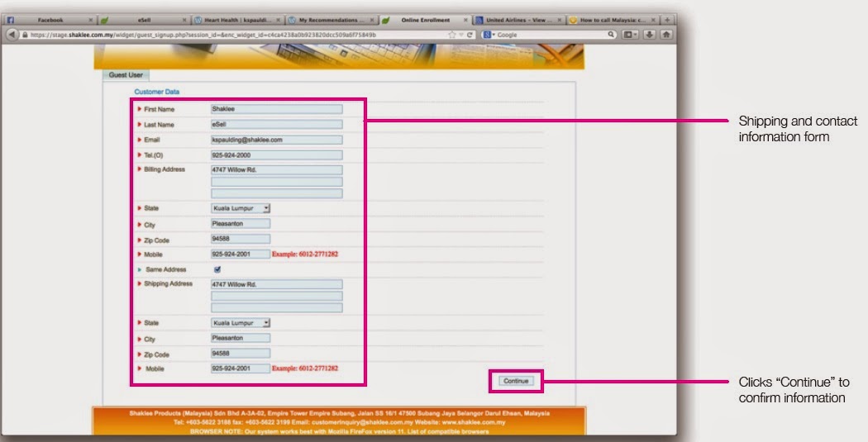The height and width of the screenshot is (442, 868).
Task: Click Billing Address first line field
Action: point(276,170)
